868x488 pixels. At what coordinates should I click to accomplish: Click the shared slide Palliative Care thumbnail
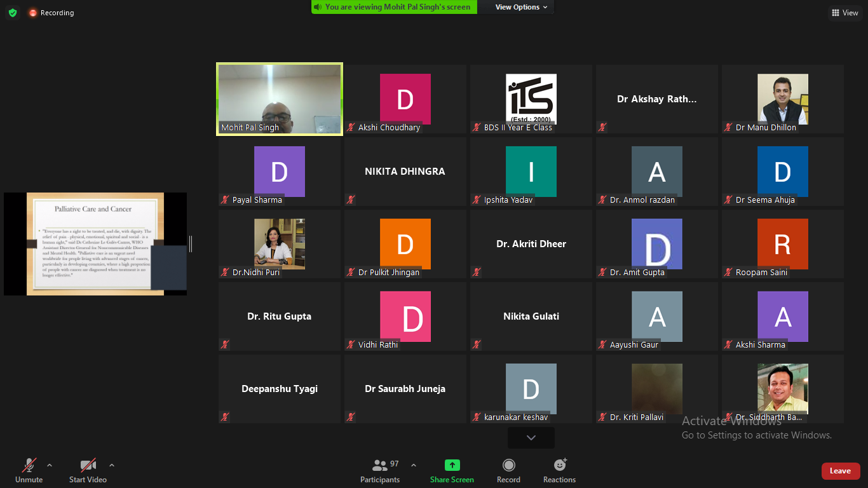tap(95, 244)
